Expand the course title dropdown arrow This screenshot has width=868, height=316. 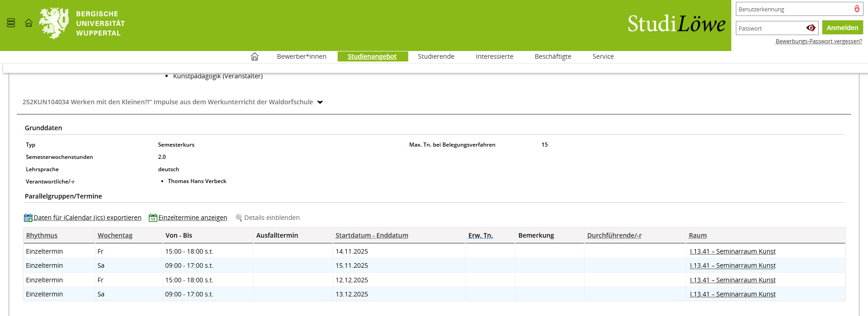click(x=320, y=102)
